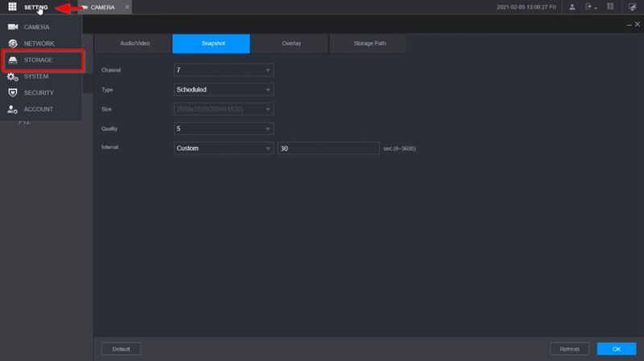Click the Interval label text
Viewport: 644px width, 361px height.
[x=110, y=147]
